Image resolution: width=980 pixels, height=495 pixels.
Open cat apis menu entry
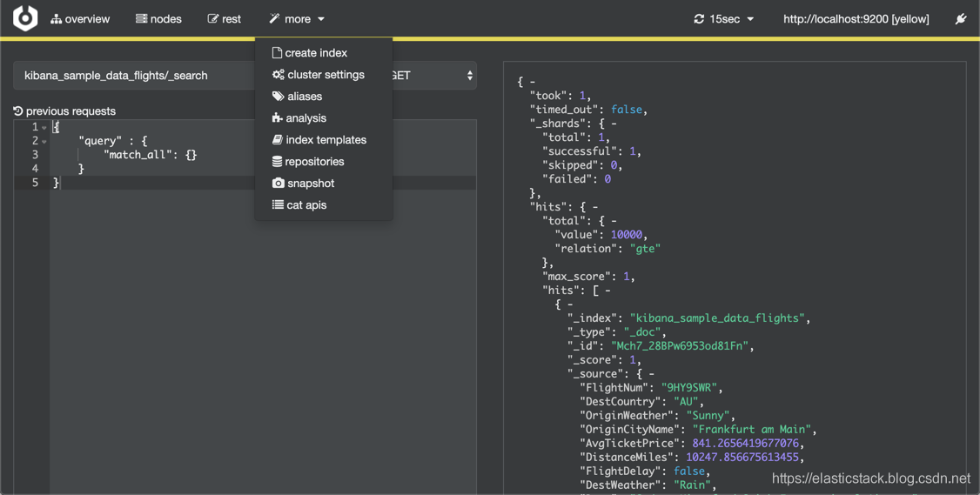tap(299, 205)
